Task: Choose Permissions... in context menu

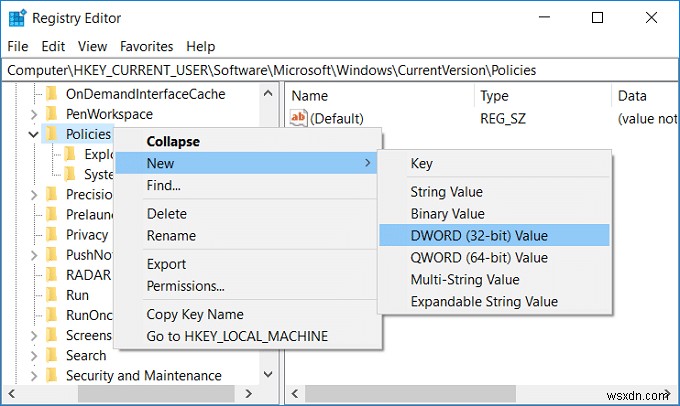Action: pos(185,286)
